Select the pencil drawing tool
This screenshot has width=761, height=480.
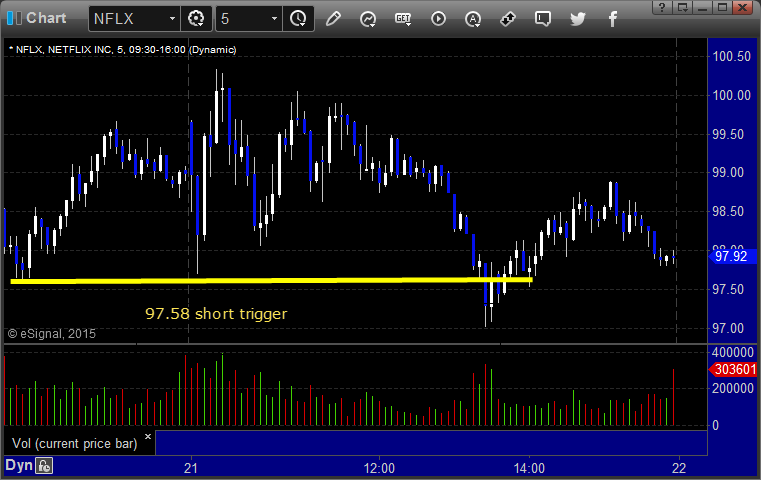tap(333, 19)
